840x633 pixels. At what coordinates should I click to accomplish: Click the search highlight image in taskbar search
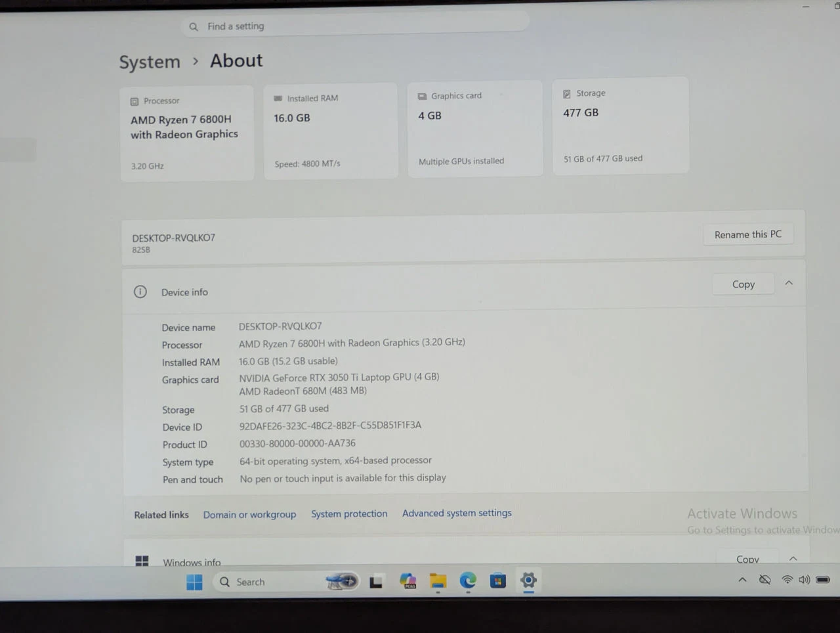342,581
